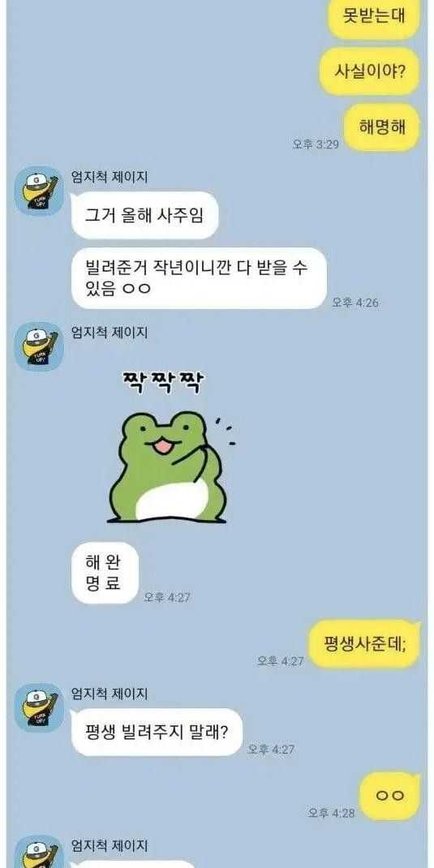
Task: Select the white "그거 올해 사주임" bubble
Action: [144, 215]
